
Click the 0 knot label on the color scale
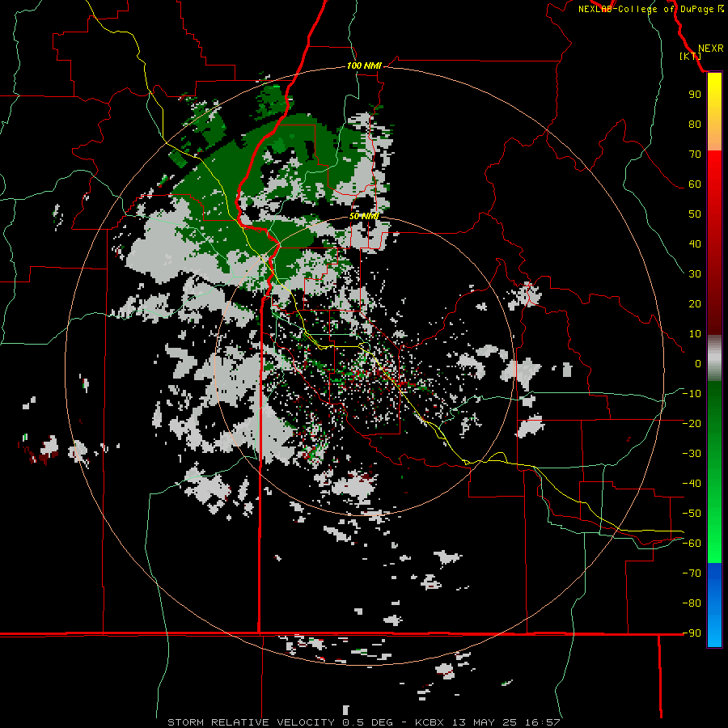click(x=698, y=363)
